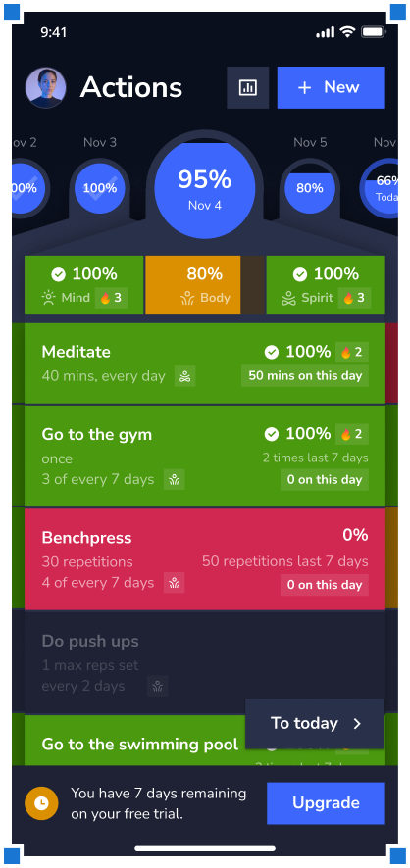
Task: Select the Spirit 100% category tab
Action: point(326,285)
